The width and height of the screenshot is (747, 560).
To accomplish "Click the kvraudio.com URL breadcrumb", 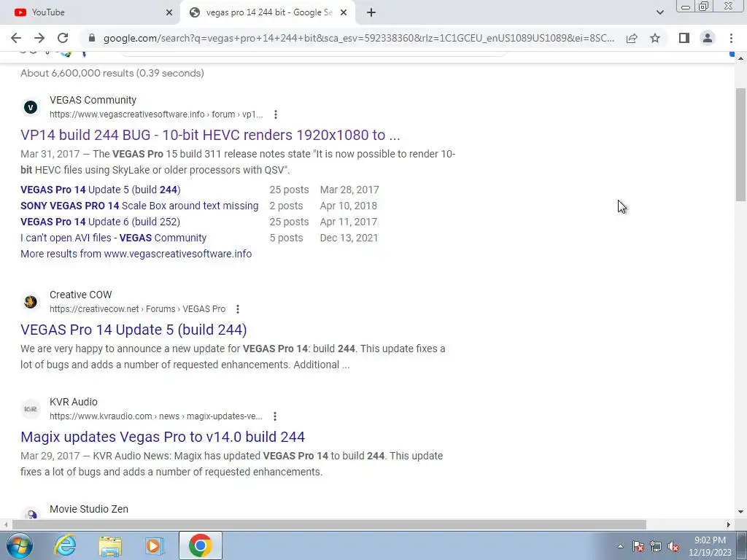I will tap(156, 416).
